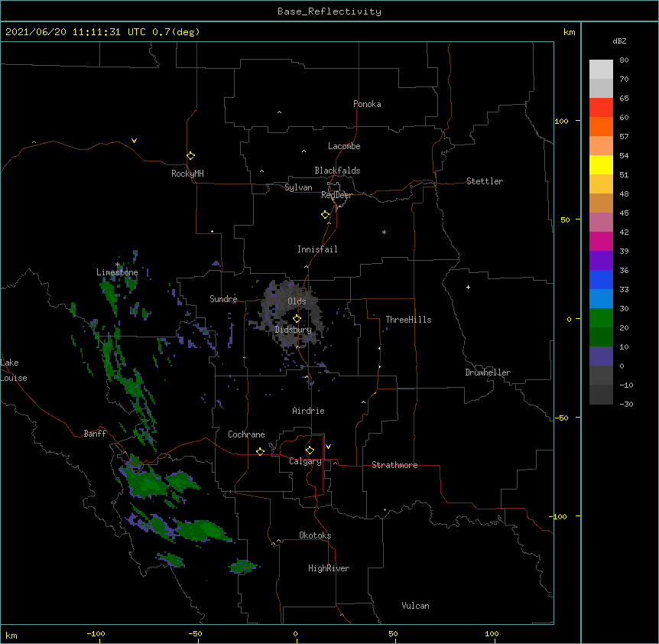Click the Drumheller town label
The height and width of the screenshot is (644, 659).
click(488, 372)
